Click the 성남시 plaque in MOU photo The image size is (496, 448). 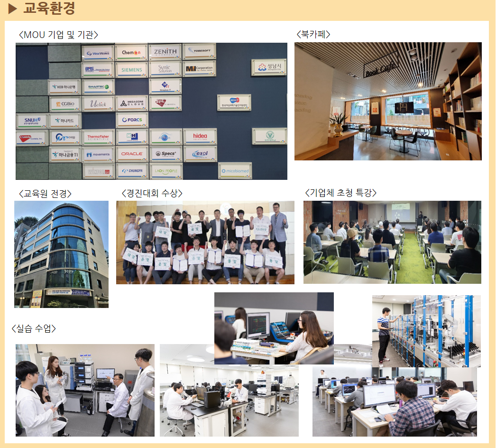269,67
